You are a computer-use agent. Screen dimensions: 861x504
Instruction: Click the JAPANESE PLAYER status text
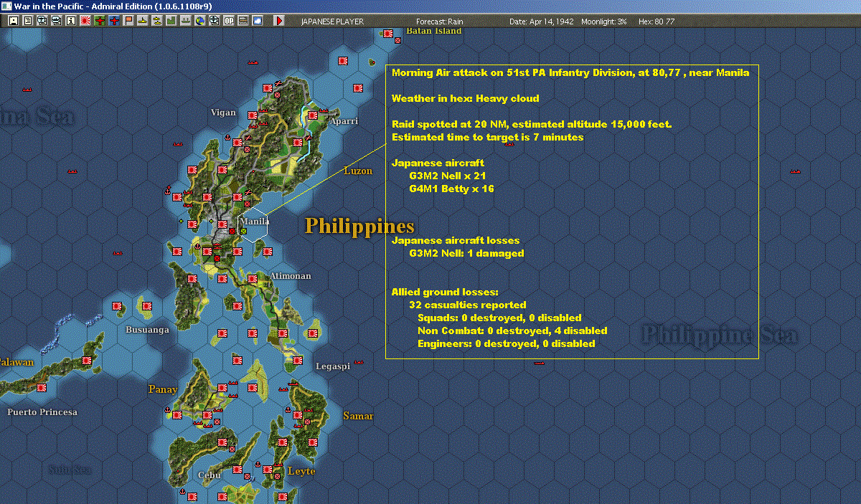[332, 22]
